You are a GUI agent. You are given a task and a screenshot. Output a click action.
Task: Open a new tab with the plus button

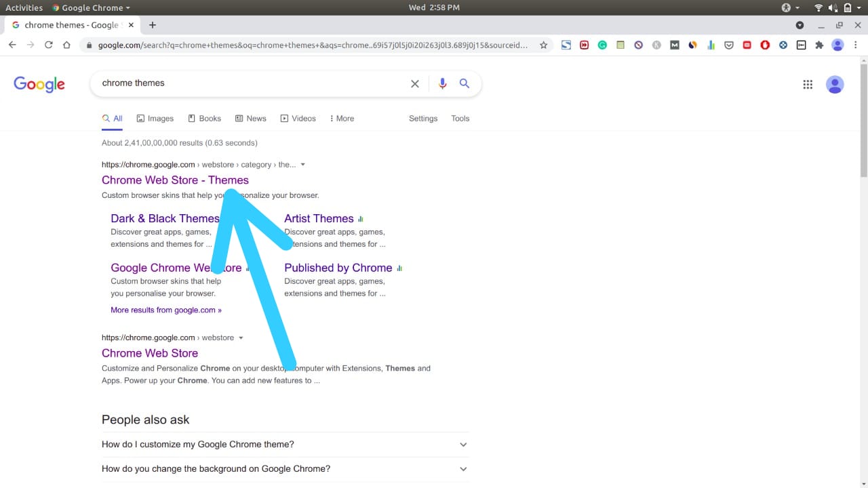pos(153,25)
